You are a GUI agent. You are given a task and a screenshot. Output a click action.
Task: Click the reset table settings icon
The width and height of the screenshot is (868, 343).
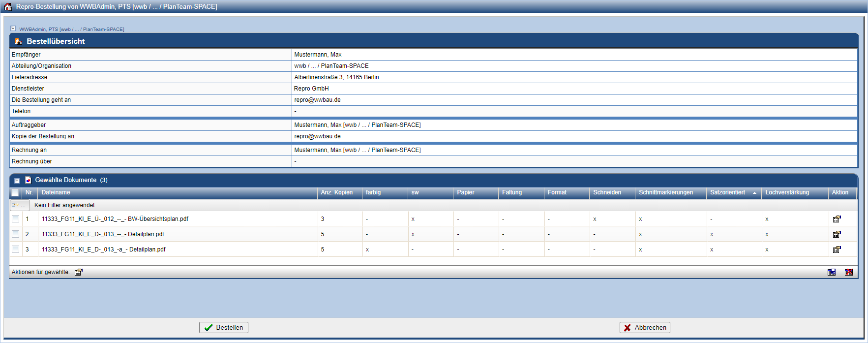tap(848, 272)
